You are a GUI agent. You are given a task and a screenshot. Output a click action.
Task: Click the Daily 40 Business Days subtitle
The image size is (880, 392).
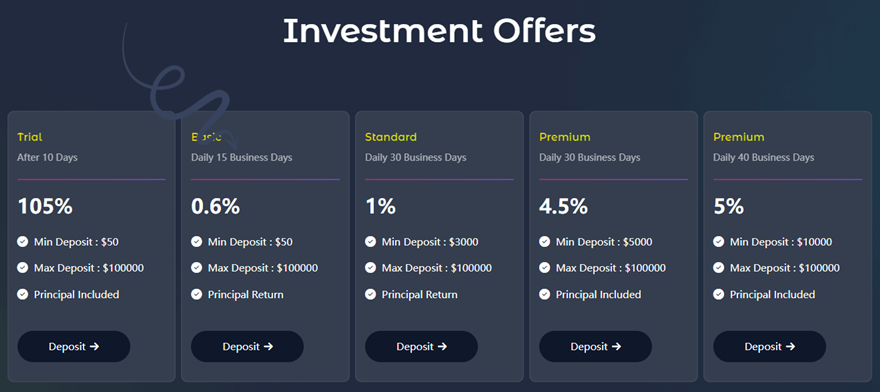(763, 157)
